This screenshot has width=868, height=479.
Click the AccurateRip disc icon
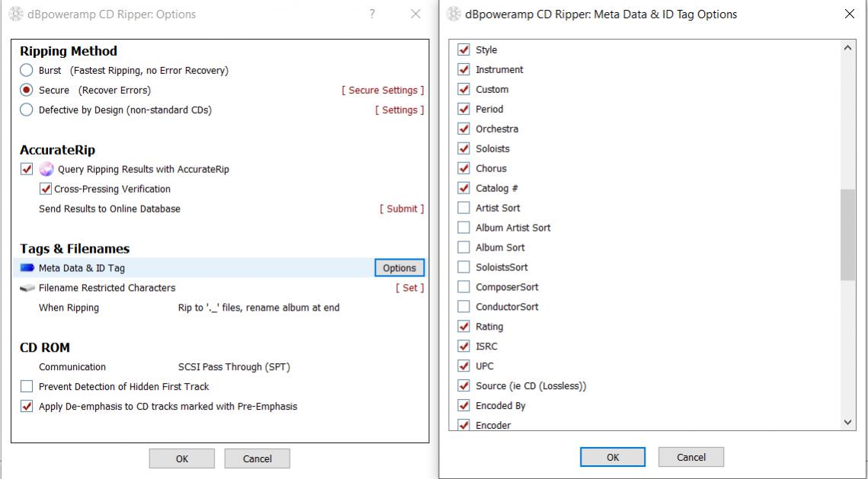46,169
